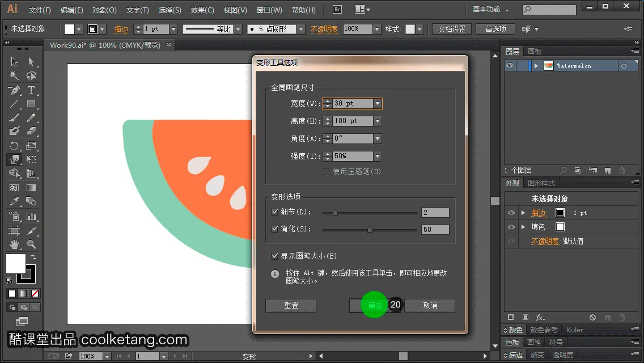Screen dimensions: 644x363
Task: Expand the 描边 stroke attribute row
Action: [x=523, y=213]
